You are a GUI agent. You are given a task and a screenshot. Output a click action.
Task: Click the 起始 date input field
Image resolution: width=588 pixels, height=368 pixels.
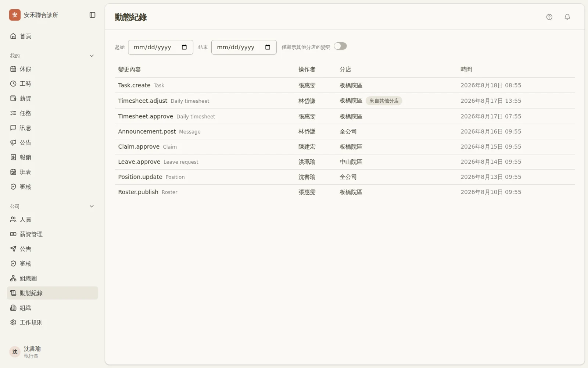(161, 47)
